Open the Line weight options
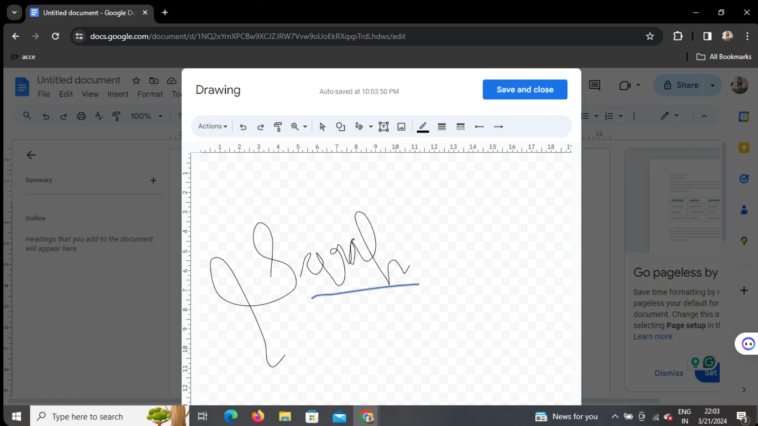Screen dimensions: 758x426 [x=441, y=127]
